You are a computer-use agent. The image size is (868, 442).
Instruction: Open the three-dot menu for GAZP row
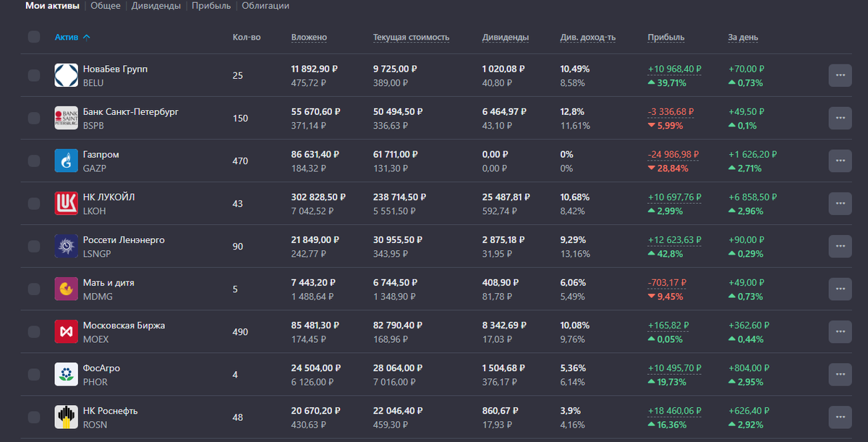click(x=840, y=161)
